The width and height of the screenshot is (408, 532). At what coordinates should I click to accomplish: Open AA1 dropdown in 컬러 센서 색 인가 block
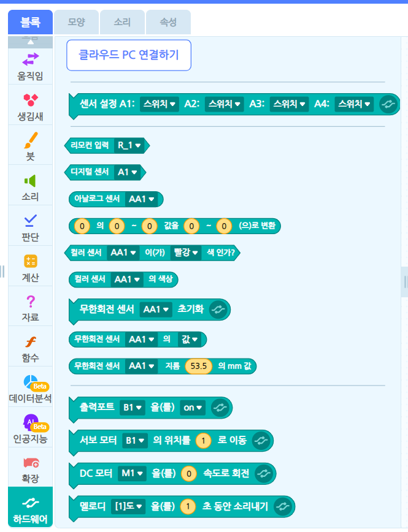[x=123, y=253]
